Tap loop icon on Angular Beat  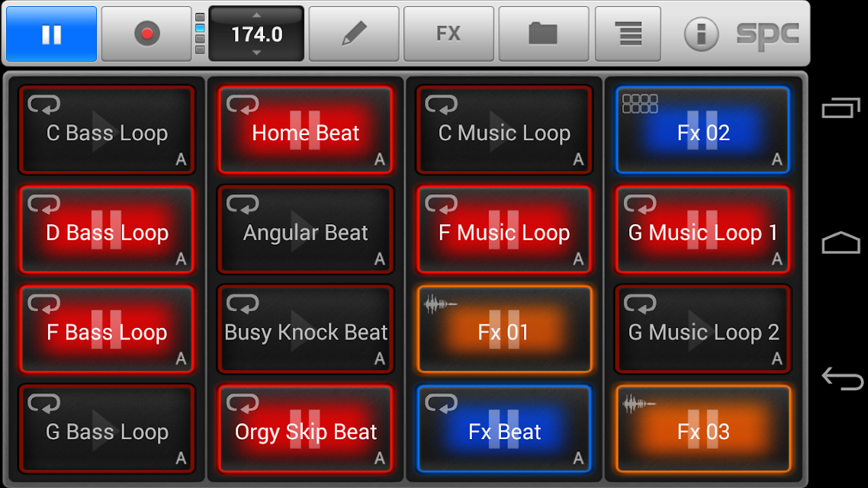[243, 204]
